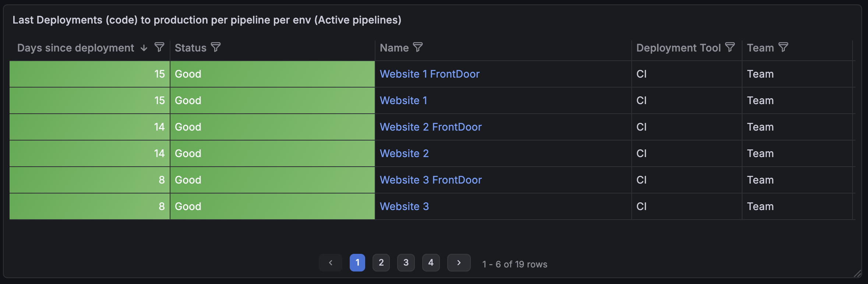This screenshot has height=284, width=868.
Task: Click days value 15 in Website 1 row
Action: pyautogui.click(x=89, y=100)
